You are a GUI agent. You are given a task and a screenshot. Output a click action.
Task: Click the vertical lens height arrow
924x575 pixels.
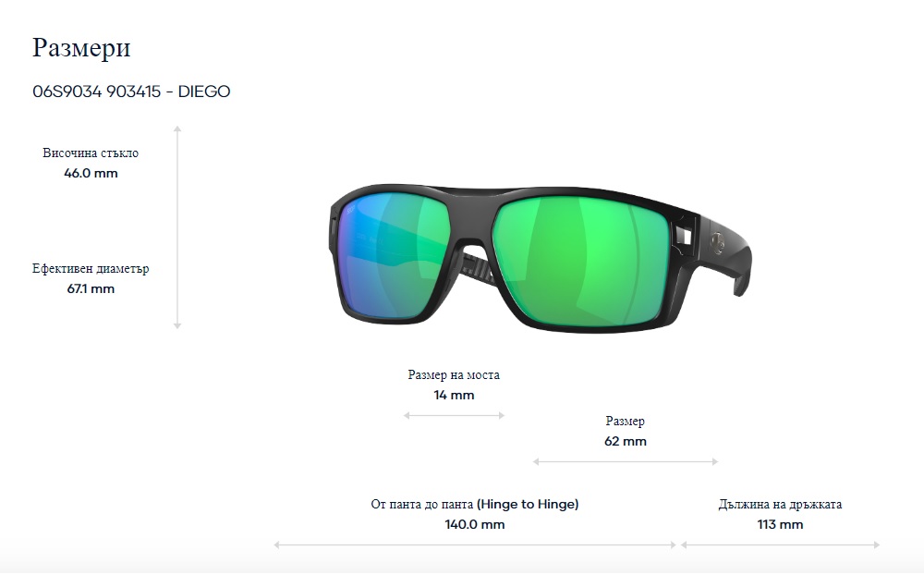pos(177,227)
